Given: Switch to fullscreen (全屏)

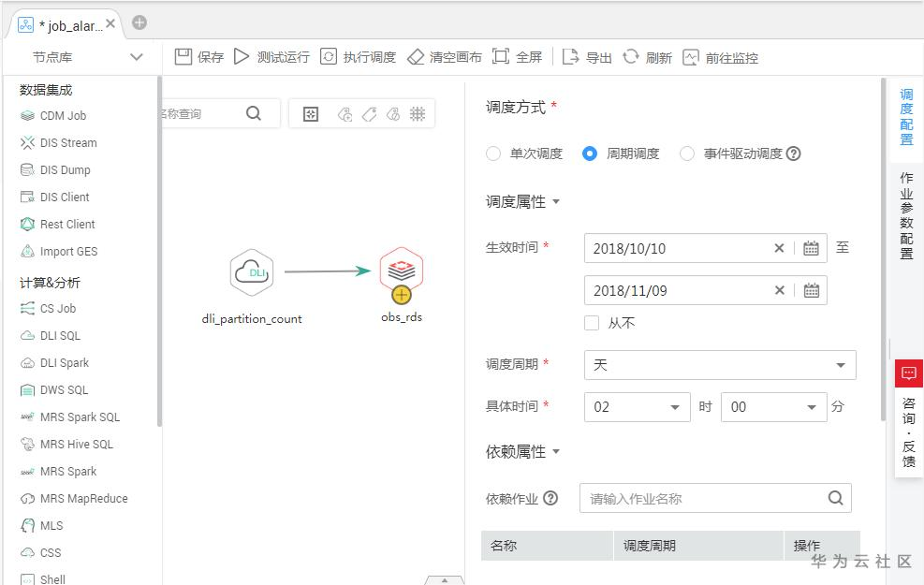Looking at the screenshot, I should (x=517, y=57).
